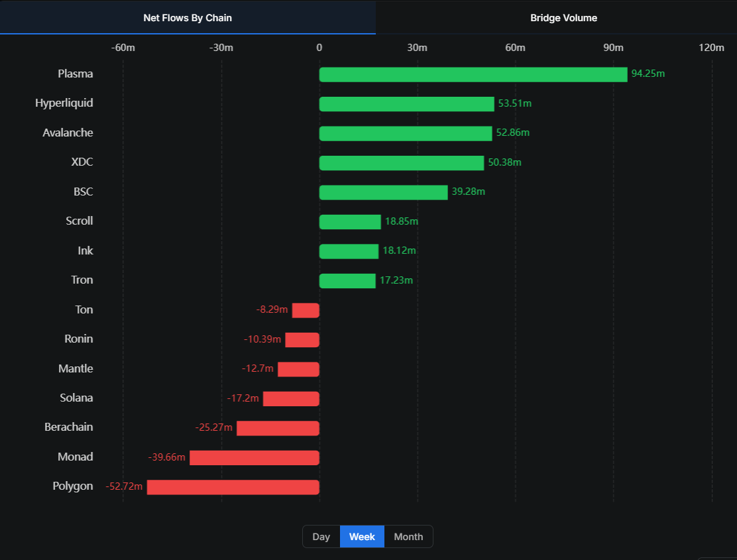Image resolution: width=737 pixels, height=560 pixels.
Task: Click the Tron green bar
Action: [347, 281]
